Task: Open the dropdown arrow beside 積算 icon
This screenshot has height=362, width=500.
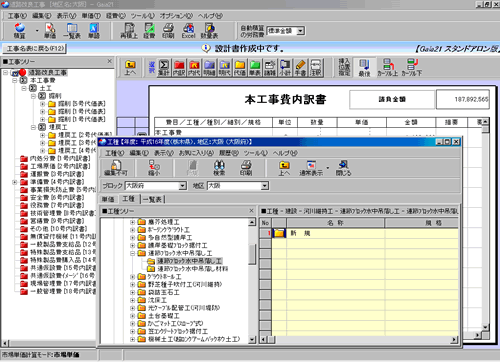Action: (37, 31)
